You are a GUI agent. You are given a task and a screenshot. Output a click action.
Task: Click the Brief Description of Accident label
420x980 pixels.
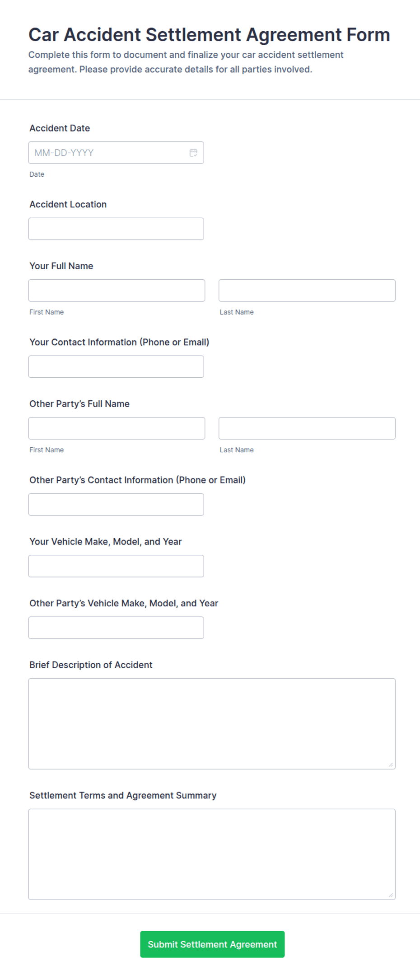pos(91,665)
